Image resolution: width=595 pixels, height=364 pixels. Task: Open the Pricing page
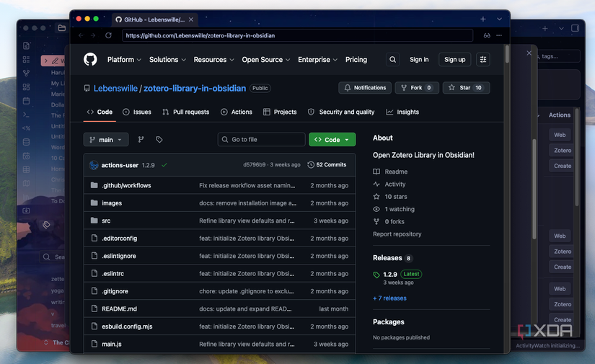356,60
